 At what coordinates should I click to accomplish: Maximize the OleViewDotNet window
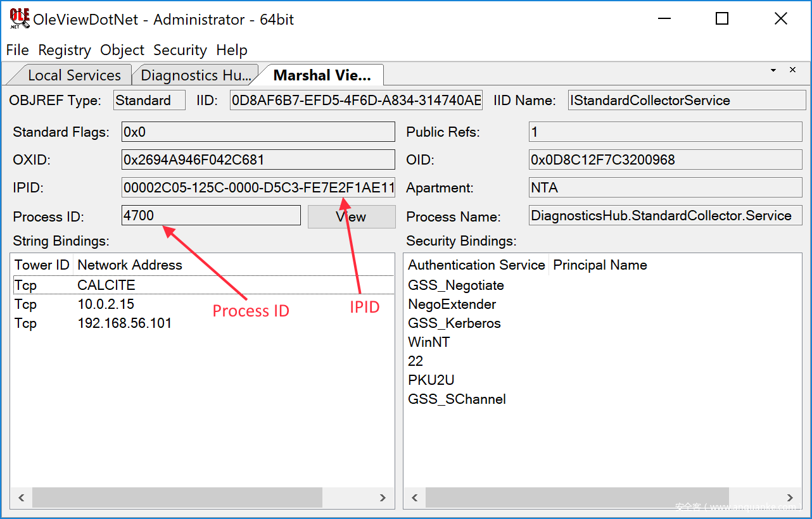[721, 19]
